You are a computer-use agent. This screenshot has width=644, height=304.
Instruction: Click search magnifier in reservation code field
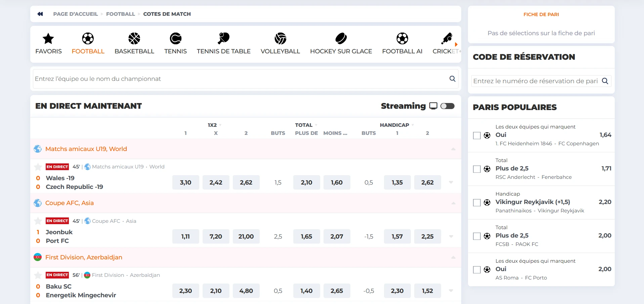605,81
